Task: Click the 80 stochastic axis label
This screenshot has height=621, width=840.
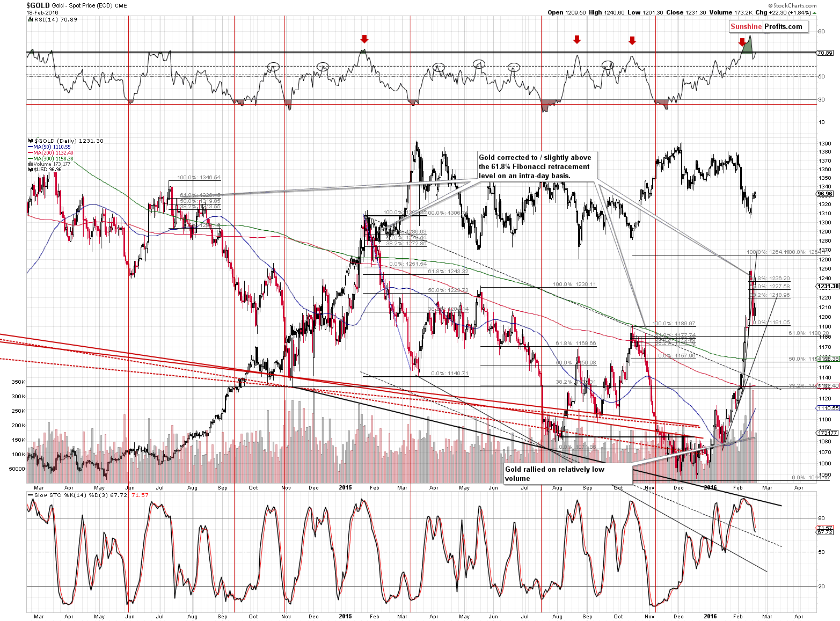Action: [x=821, y=518]
